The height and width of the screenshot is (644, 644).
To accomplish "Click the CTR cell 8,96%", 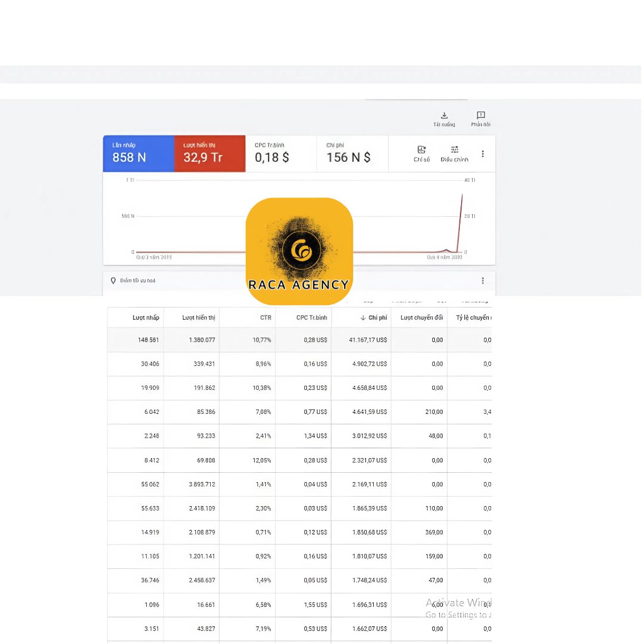I will click(263, 364).
